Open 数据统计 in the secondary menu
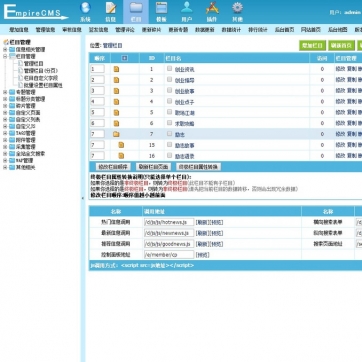Viewport: 362px width, 362px height. coord(231,30)
